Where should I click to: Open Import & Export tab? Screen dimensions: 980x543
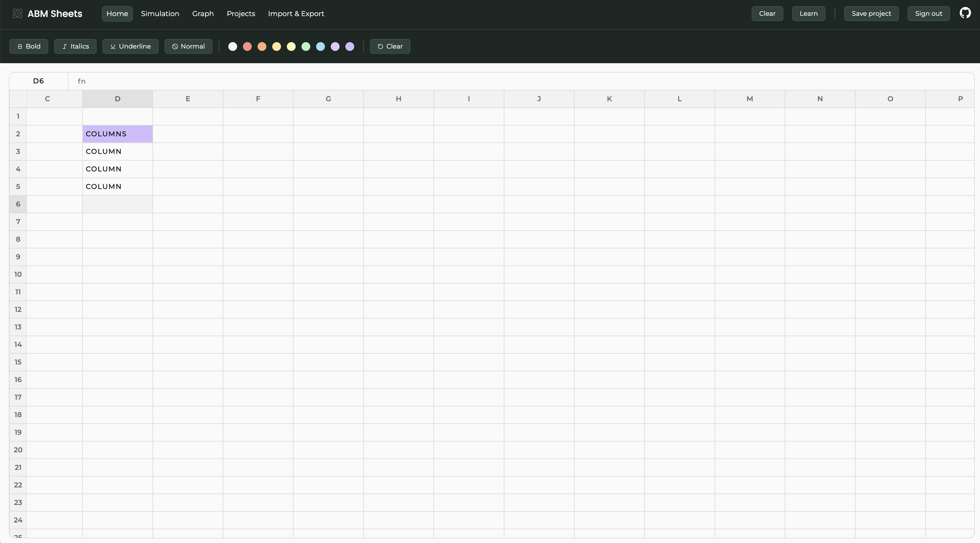[x=296, y=14]
